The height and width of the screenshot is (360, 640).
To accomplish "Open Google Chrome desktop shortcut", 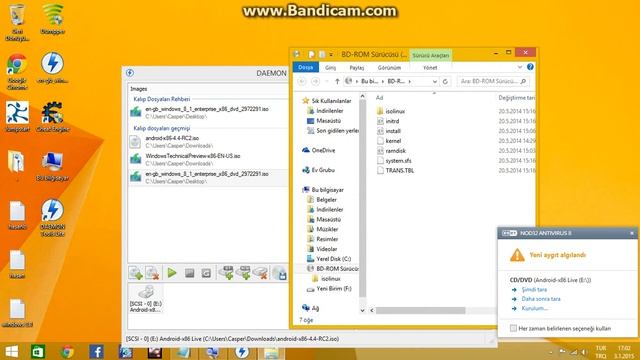I will coord(17,72).
